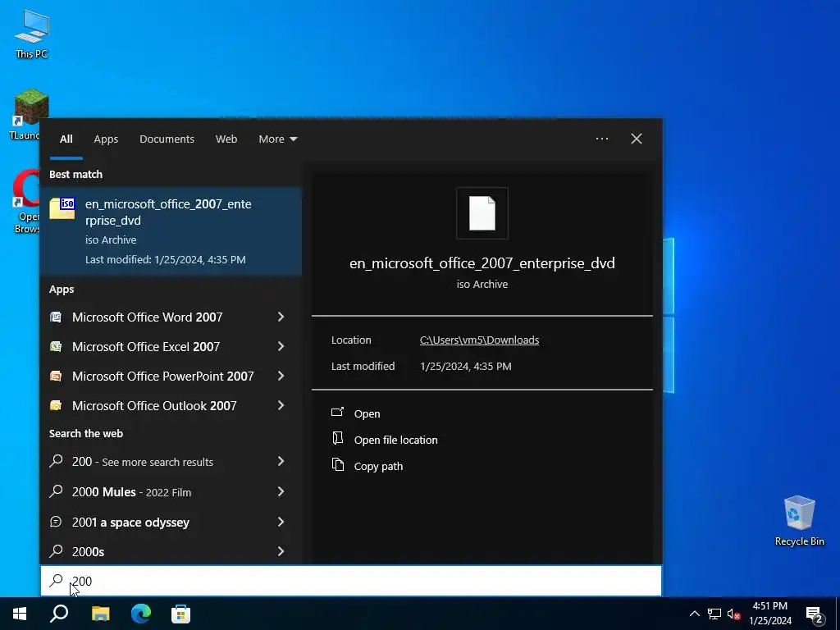This screenshot has height=630, width=840.
Task: Open the notification Action Center icon
Action: (x=815, y=614)
